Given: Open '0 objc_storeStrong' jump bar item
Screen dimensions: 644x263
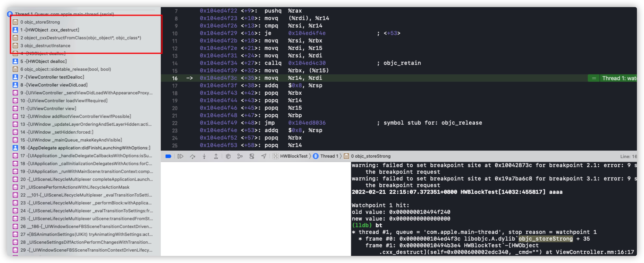Looking at the screenshot, I should coord(367,156).
